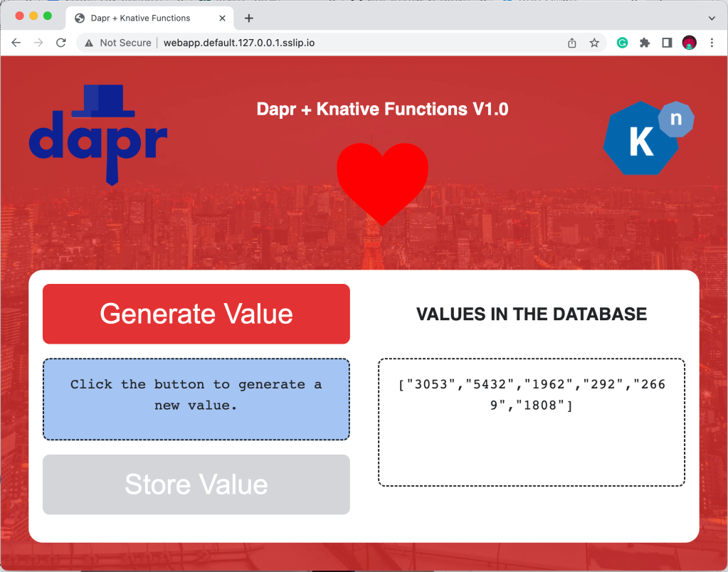The image size is (728, 572).
Task: Click the Not Secure label text
Action: tap(125, 43)
